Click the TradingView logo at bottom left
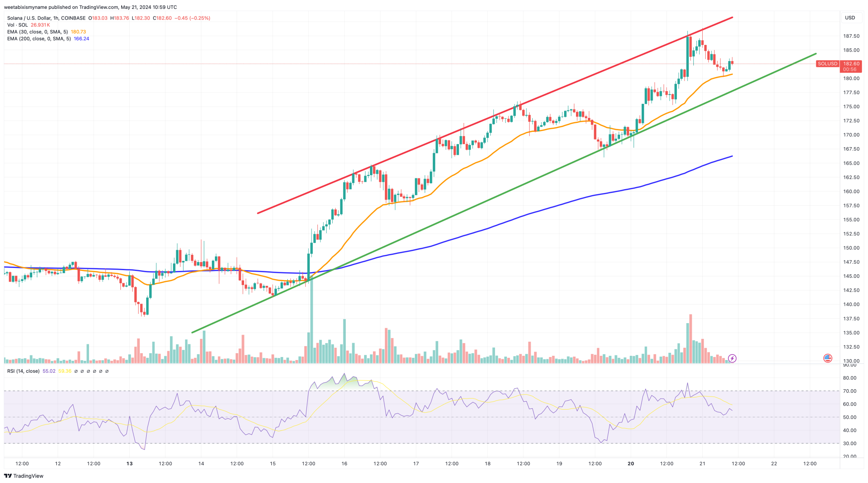868x483 pixels. click(24, 476)
